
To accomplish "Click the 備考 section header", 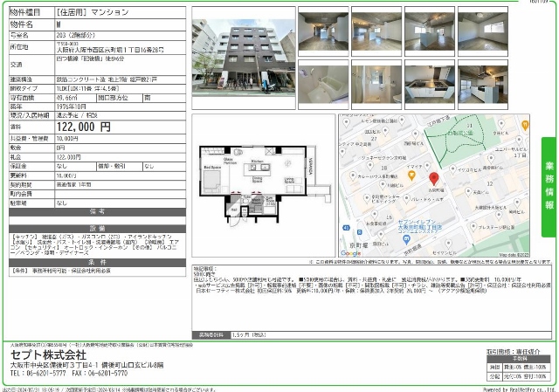I will coord(97,212).
